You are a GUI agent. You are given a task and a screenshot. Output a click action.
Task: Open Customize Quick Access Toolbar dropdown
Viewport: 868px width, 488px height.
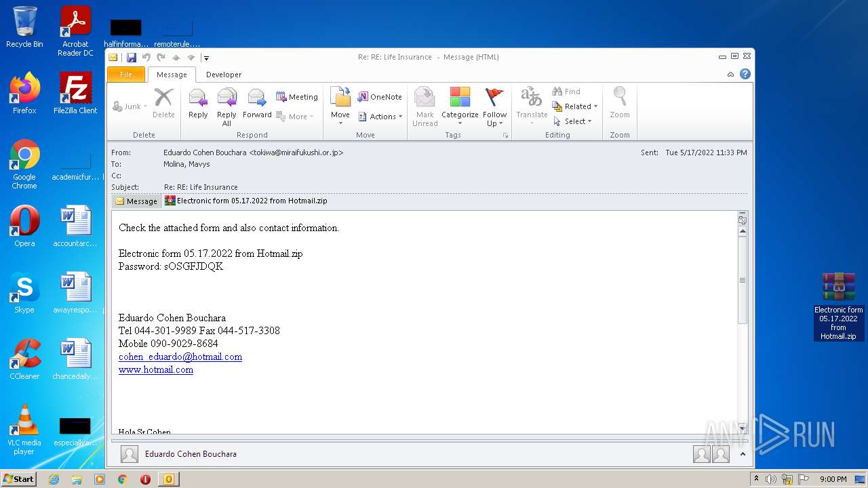tap(206, 58)
